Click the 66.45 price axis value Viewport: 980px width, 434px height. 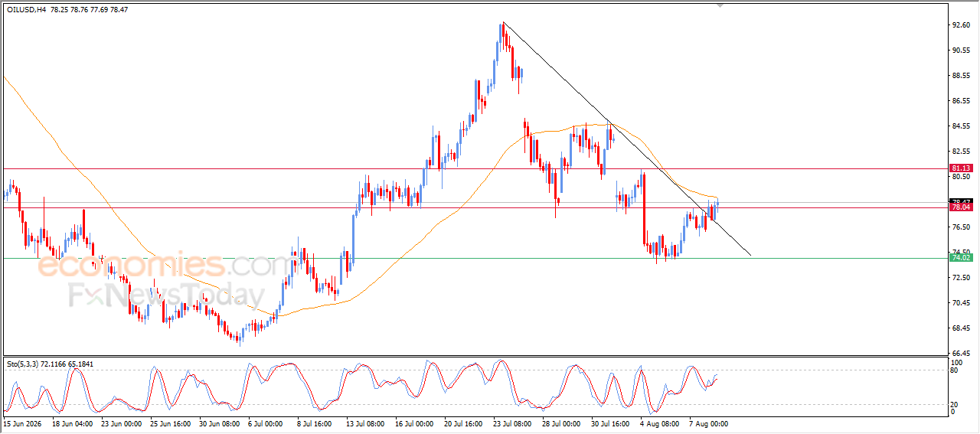pyautogui.click(x=962, y=354)
